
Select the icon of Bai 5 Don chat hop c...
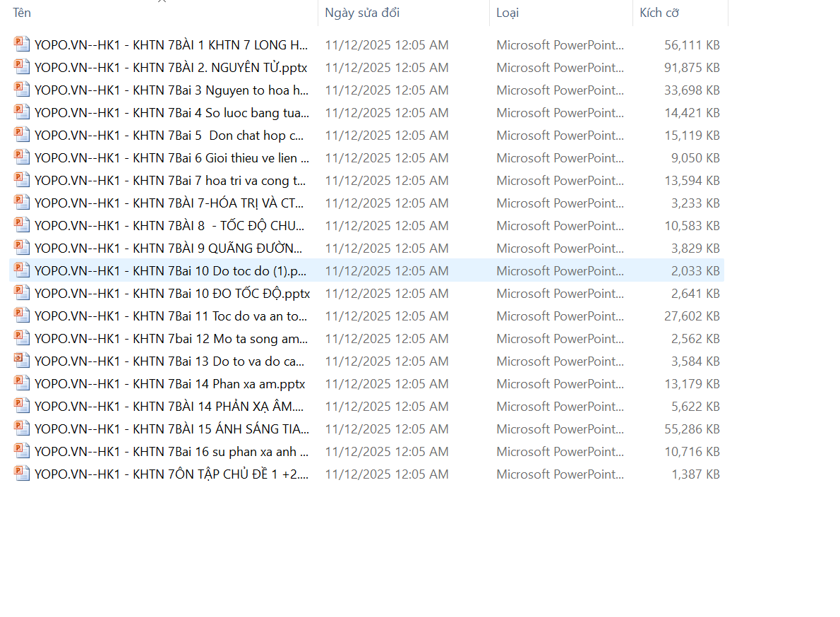pos(22,135)
